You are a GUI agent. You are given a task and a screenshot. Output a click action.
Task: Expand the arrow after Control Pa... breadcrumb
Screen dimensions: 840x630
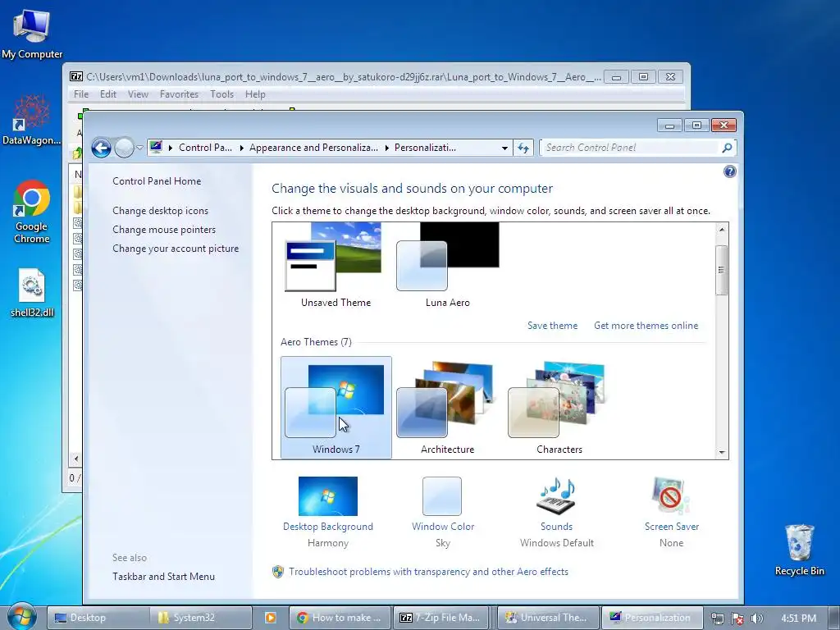coord(242,148)
